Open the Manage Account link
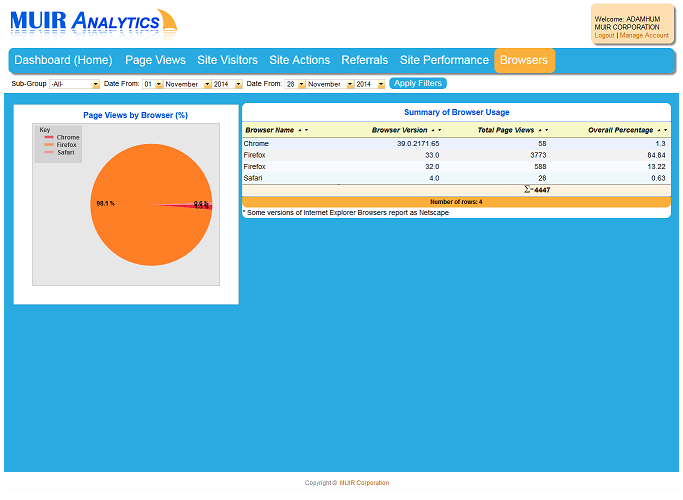The image size is (683, 500). click(644, 35)
